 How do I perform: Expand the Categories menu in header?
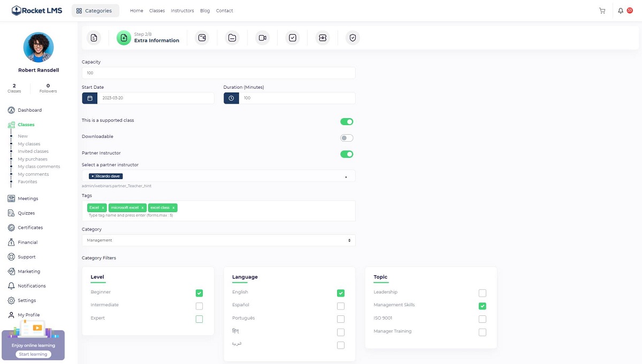pos(95,11)
